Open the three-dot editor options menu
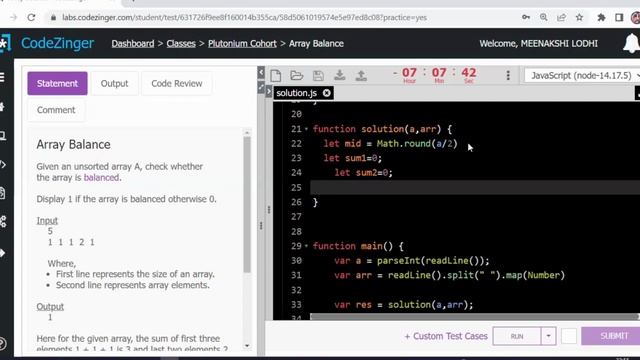Image resolution: width=640 pixels, height=360 pixels. tap(508, 75)
